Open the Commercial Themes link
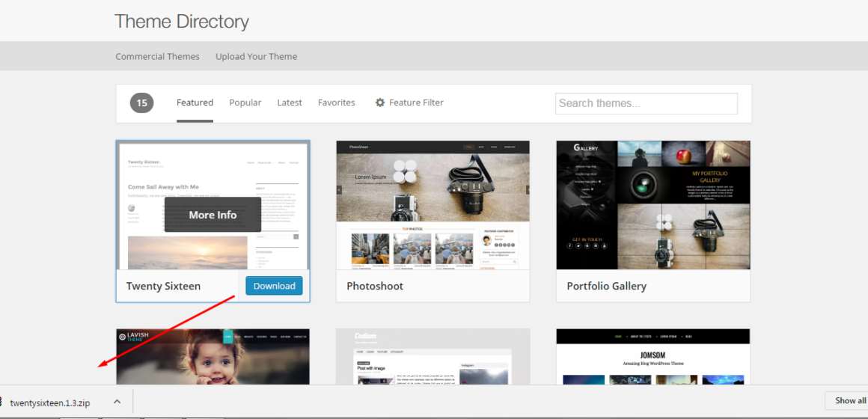 pos(157,56)
